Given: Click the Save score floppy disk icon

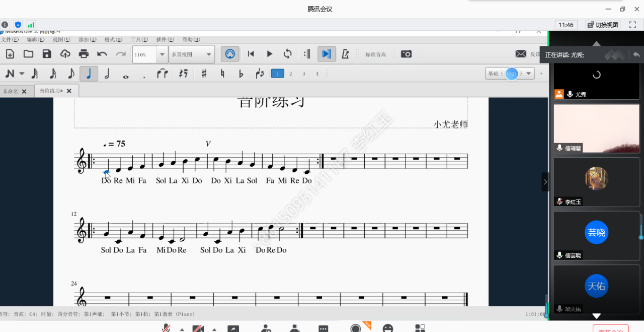Looking at the screenshot, I should pos(47,54).
